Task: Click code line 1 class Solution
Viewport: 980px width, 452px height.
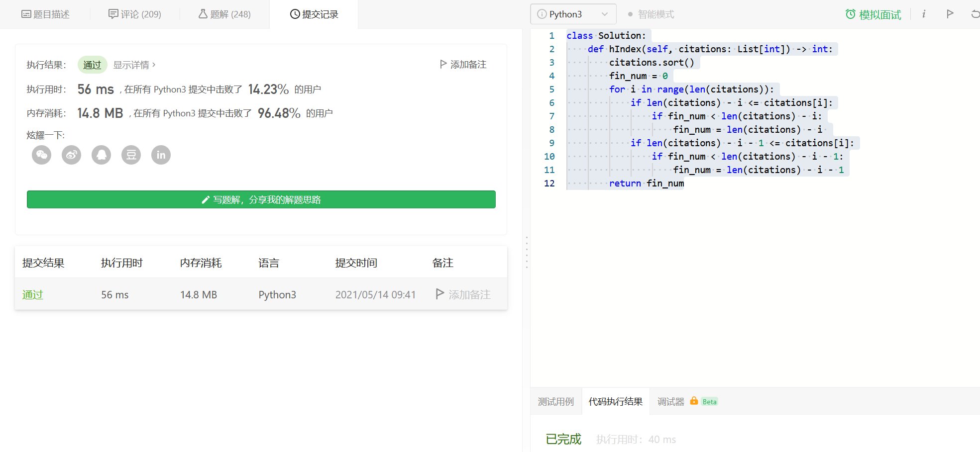Action: (x=606, y=35)
